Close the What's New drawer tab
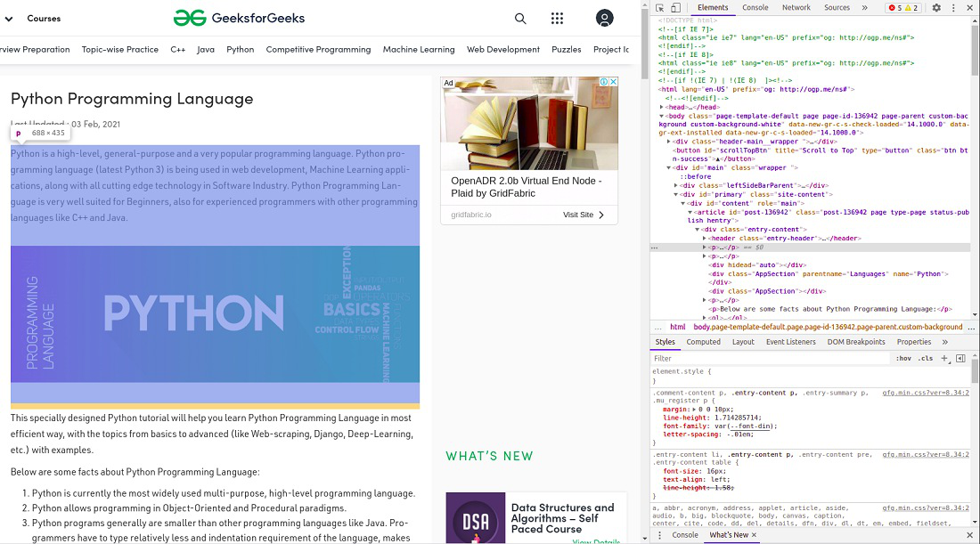The height and width of the screenshot is (544, 980). click(754, 535)
